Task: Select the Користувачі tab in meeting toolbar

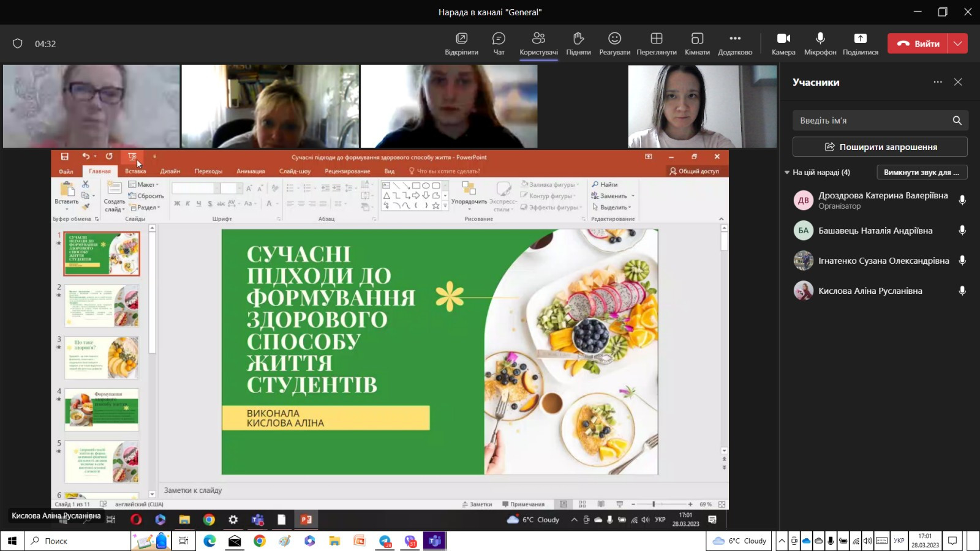Action: (538, 43)
